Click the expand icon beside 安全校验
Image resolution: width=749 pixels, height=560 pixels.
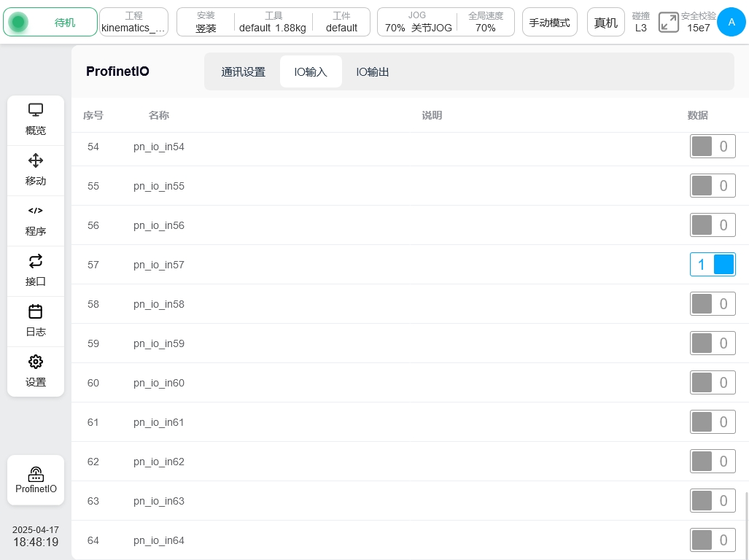click(x=668, y=22)
